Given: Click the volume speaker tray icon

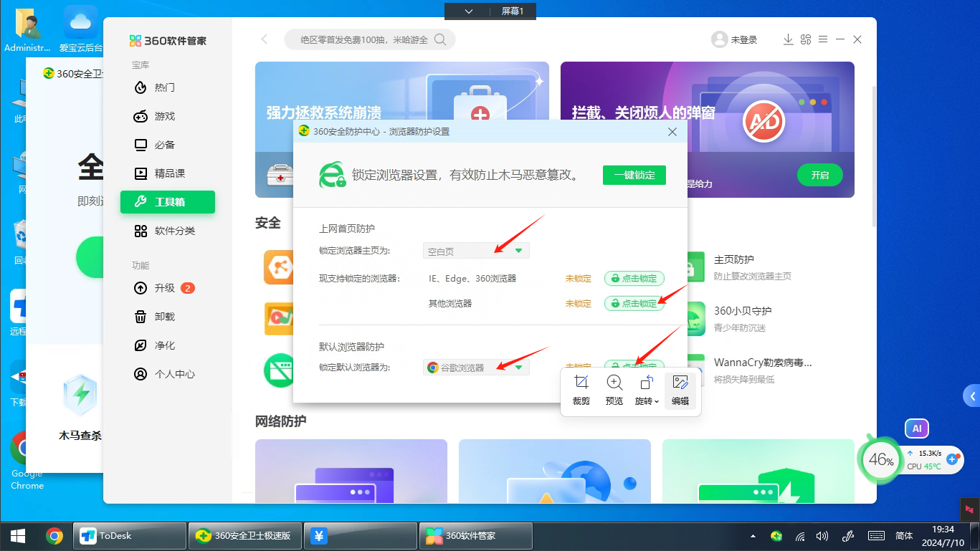Looking at the screenshot, I should pos(822,536).
